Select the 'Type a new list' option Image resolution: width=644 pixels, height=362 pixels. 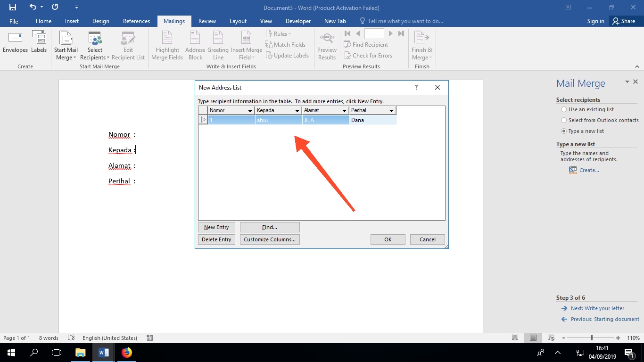point(564,131)
